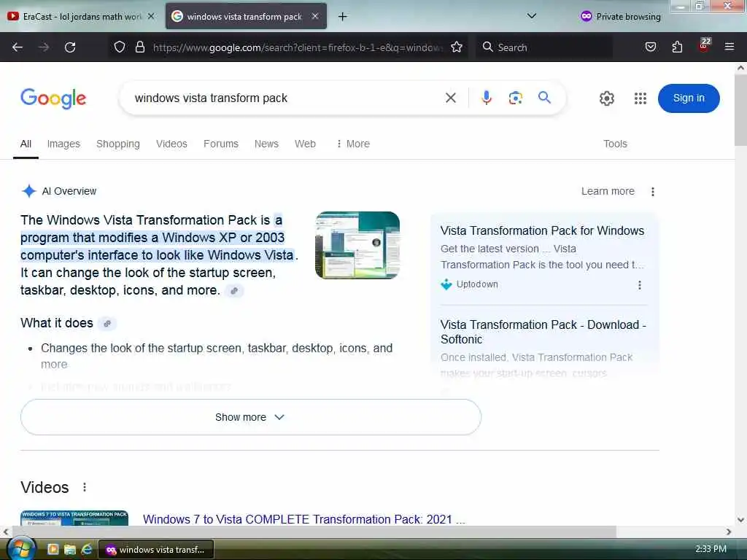Select the Web results tab

tap(305, 144)
